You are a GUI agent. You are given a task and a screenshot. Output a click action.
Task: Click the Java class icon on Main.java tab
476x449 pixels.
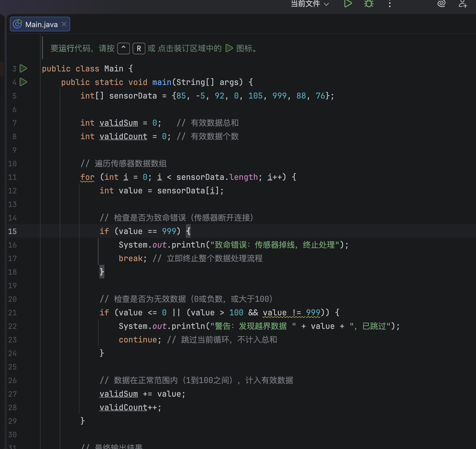18,24
